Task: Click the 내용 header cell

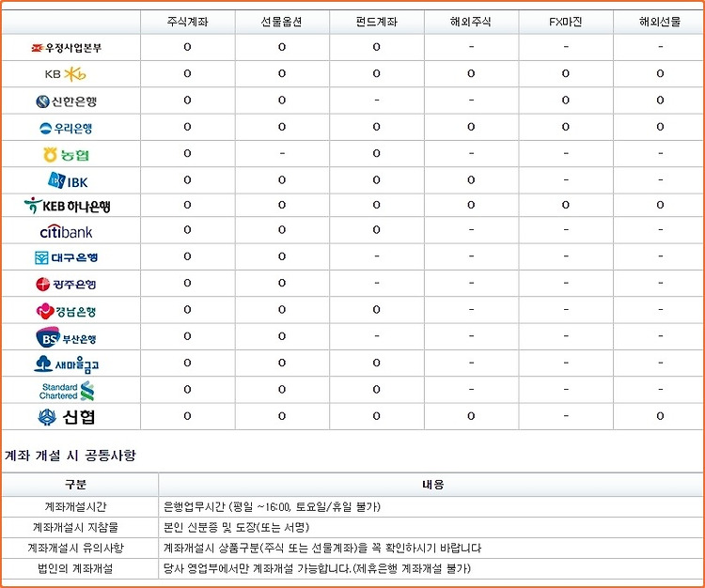Action: pos(432,485)
